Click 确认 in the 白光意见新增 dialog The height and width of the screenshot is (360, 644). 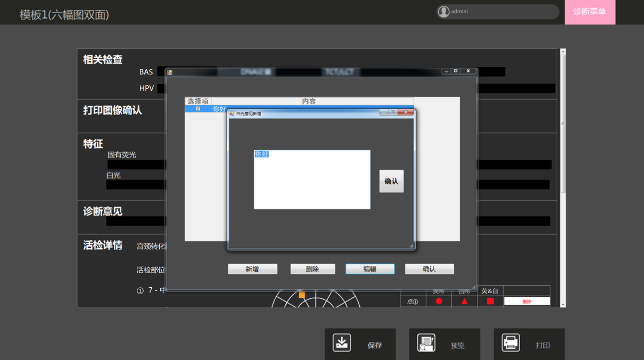[391, 181]
